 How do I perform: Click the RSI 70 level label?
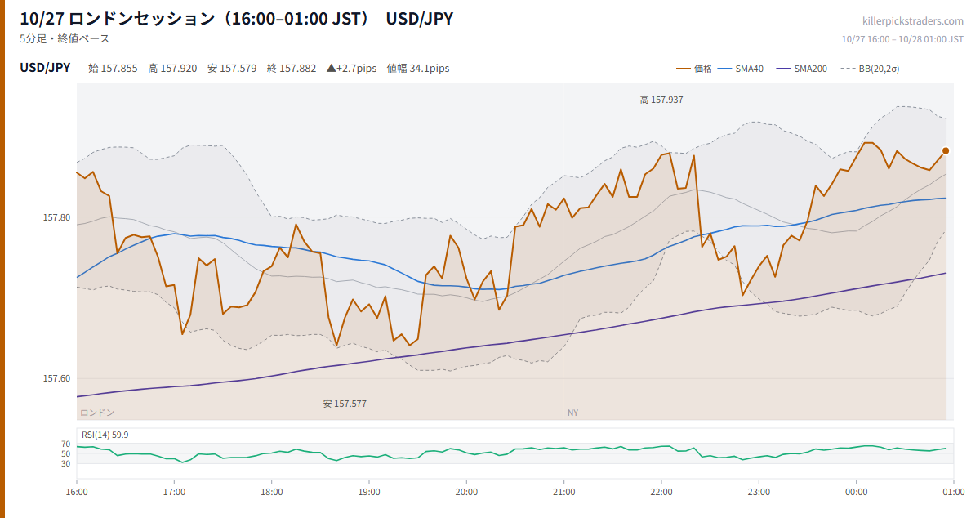[65, 444]
